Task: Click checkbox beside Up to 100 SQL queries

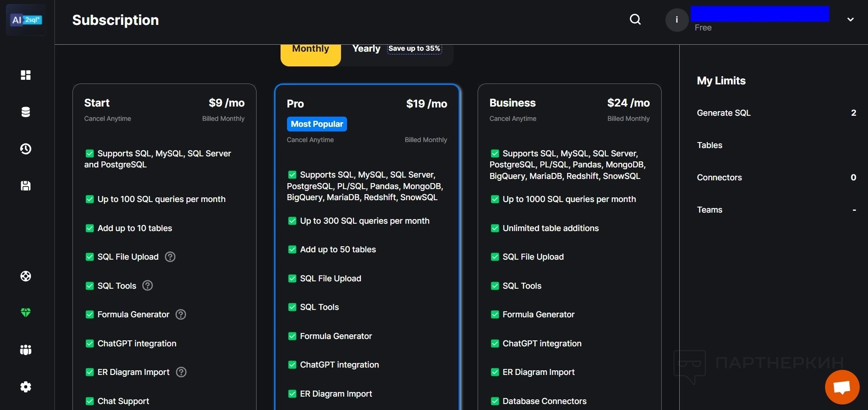Action: 90,199
